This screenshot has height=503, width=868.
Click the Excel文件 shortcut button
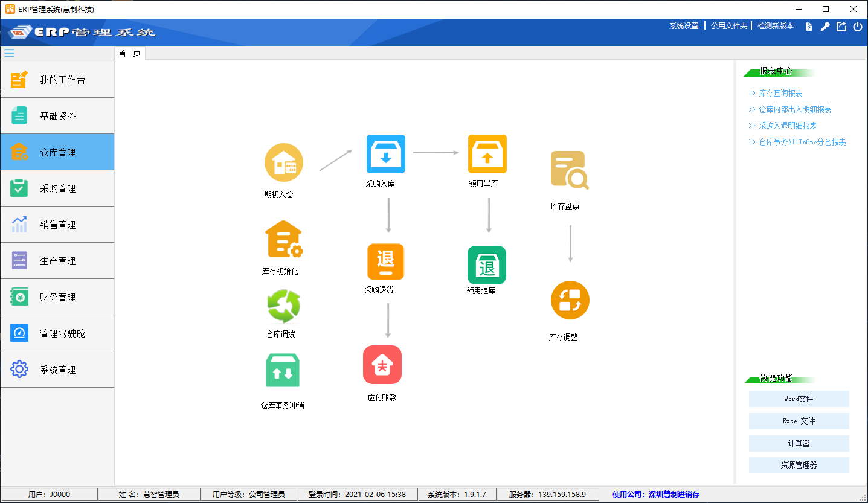click(799, 421)
